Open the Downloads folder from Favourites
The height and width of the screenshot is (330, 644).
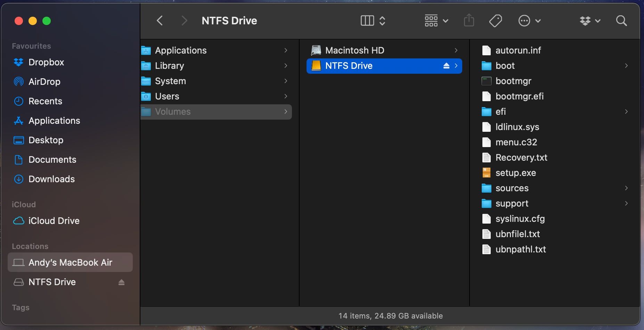[51, 179]
